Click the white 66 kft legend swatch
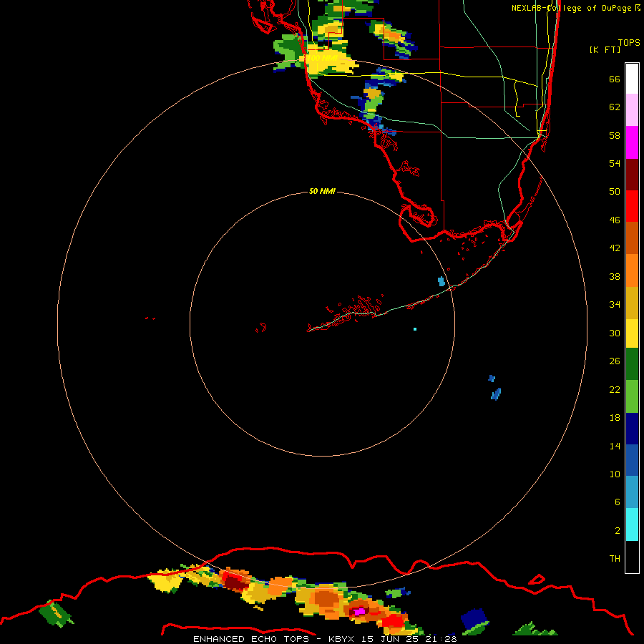644x644 pixels. (632, 79)
